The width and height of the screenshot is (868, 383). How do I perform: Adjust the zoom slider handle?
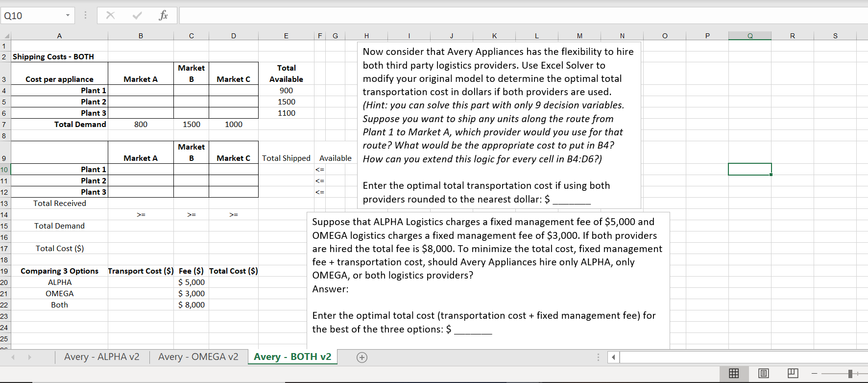click(850, 374)
